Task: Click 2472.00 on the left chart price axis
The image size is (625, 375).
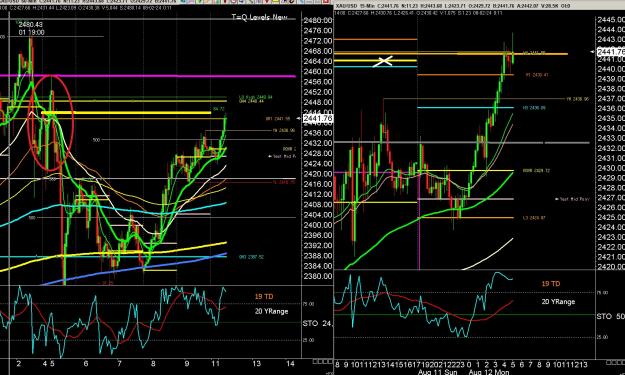Action: point(318,41)
